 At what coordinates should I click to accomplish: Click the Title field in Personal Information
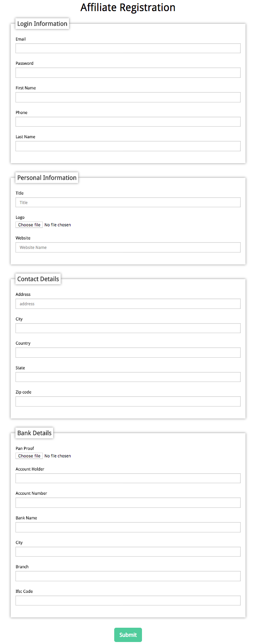coord(128,202)
